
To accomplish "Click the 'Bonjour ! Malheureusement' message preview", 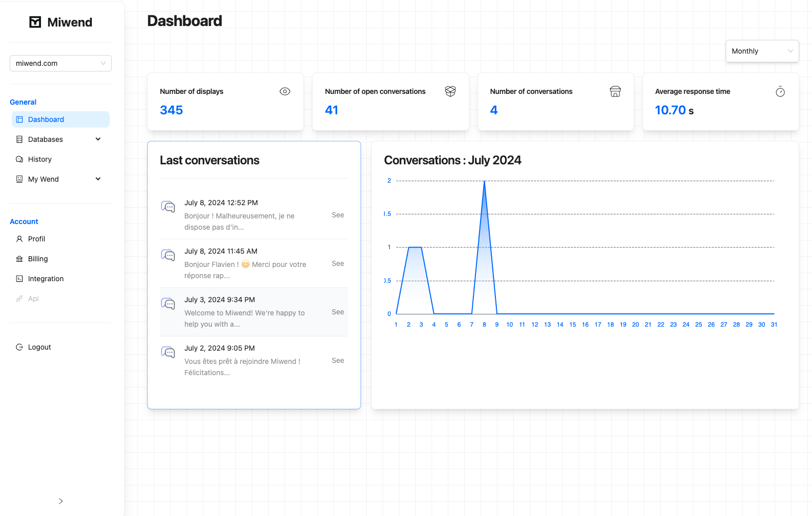I will coord(240,222).
